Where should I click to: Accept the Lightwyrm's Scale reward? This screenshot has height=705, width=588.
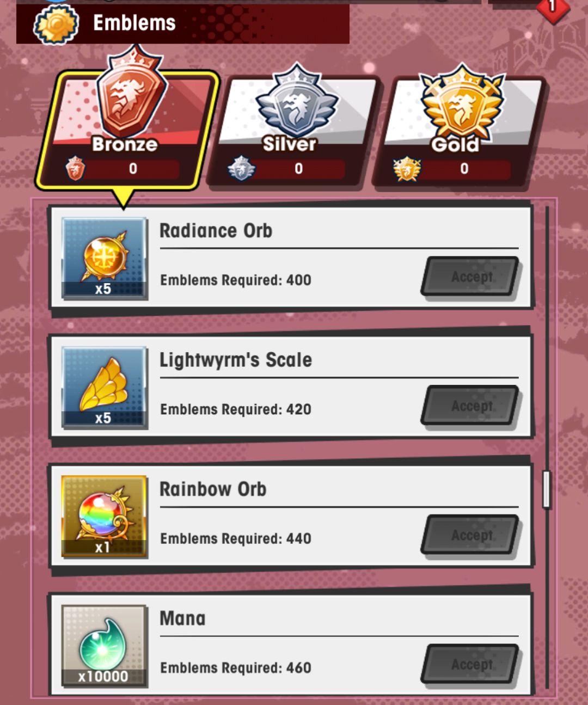click(x=470, y=406)
